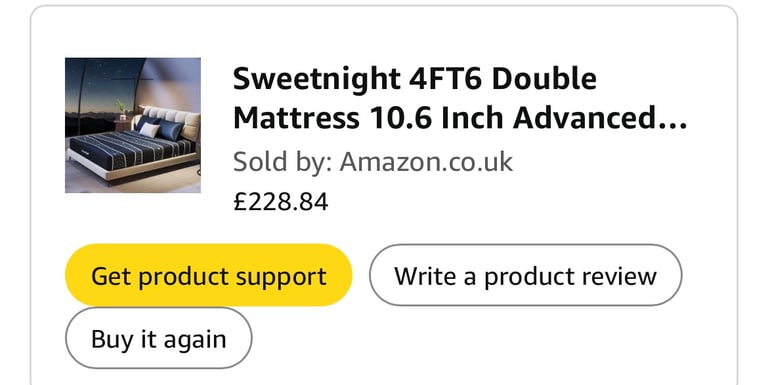Screen dimensions: 768x385
Task: Click the Sold by label
Action: [282, 162]
